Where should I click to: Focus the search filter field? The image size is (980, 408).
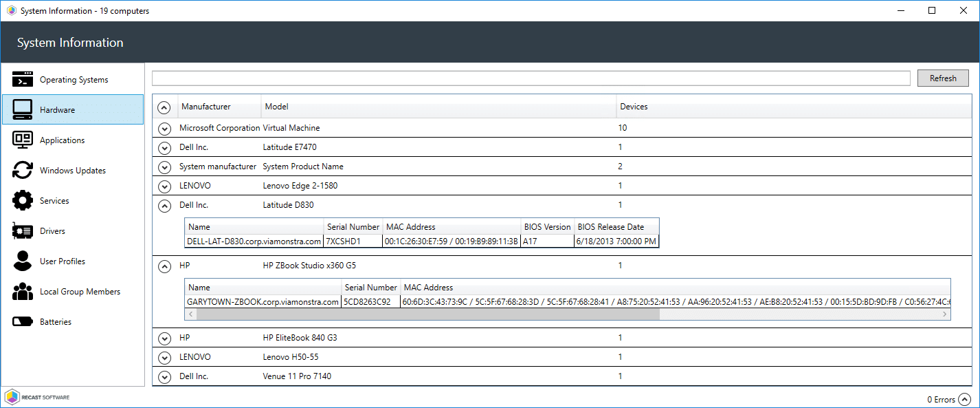(x=531, y=78)
